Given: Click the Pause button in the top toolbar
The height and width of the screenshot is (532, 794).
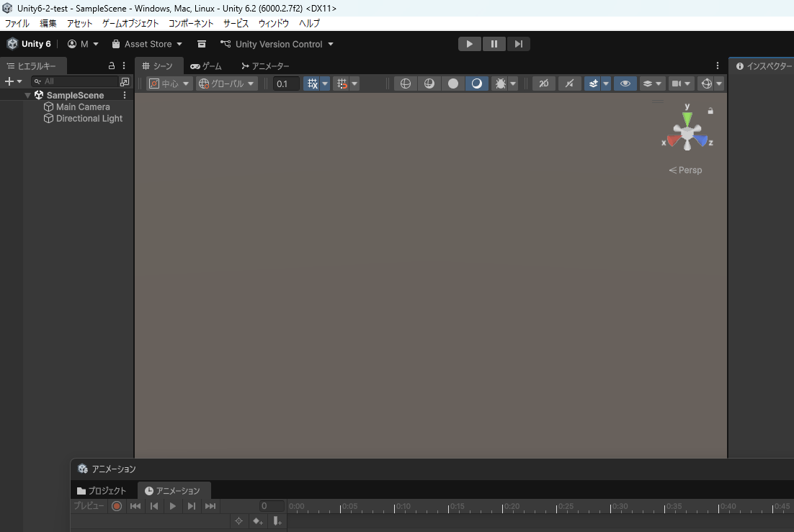Looking at the screenshot, I should (494, 44).
